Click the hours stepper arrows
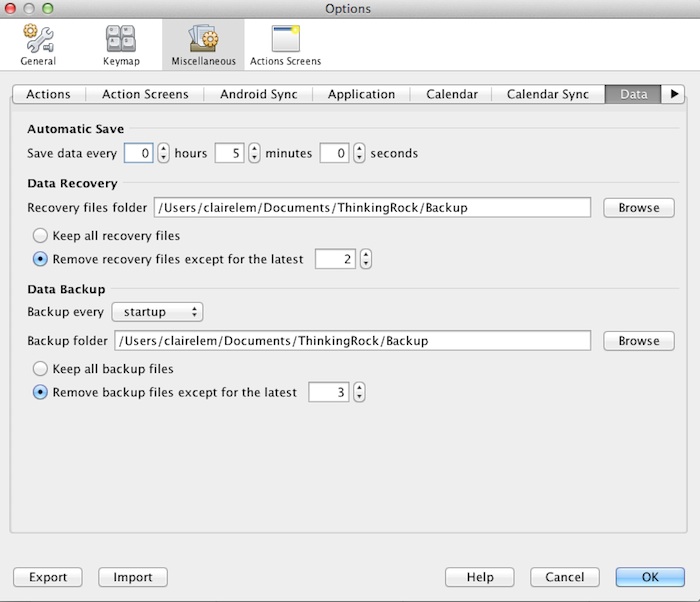Screen dimensions: 700x602 pos(164,153)
